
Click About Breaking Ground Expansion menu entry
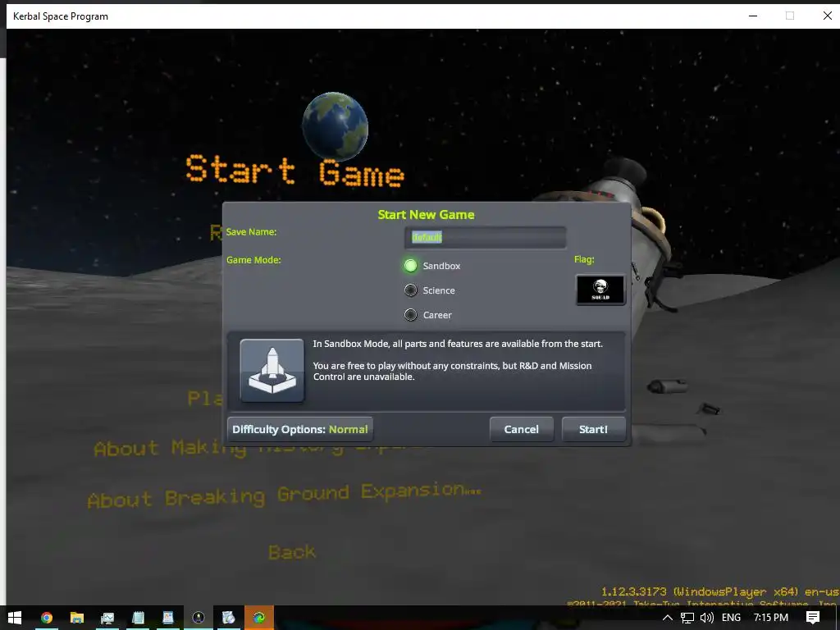[x=284, y=495]
